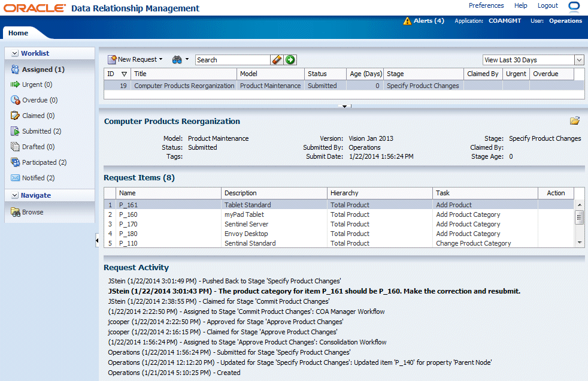Select Urgent worklist item
The height and width of the screenshot is (381, 588).
click(x=36, y=85)
